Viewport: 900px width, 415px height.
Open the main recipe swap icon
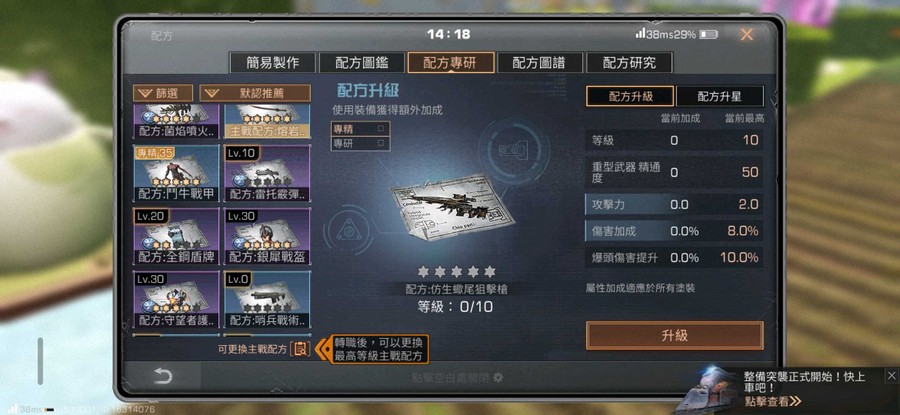300,348
